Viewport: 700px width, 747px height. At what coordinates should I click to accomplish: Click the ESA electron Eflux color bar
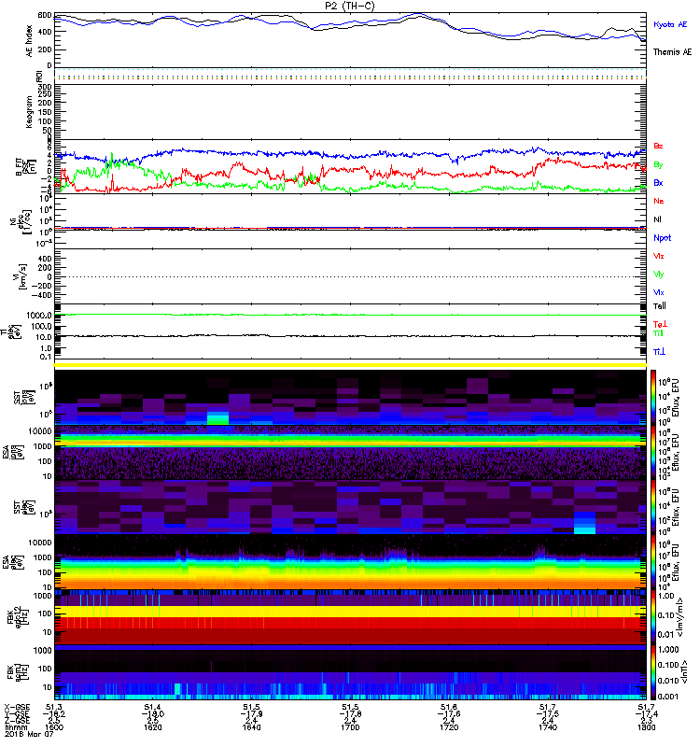pyautogui.click(x=654, y=562)
